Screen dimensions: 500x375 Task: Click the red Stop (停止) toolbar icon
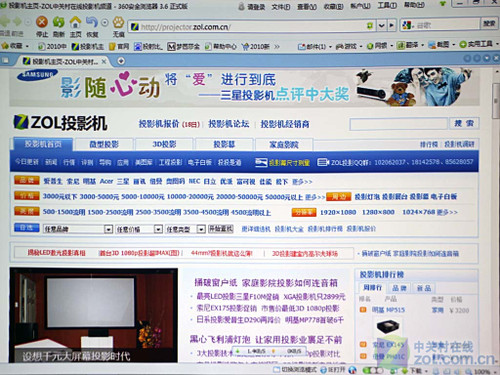coord(42,22)
